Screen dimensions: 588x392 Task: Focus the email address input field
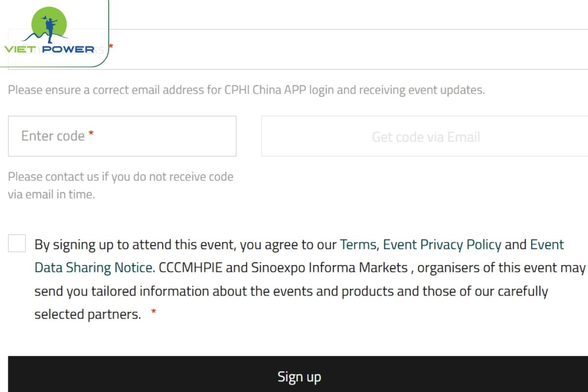[343, 49]
